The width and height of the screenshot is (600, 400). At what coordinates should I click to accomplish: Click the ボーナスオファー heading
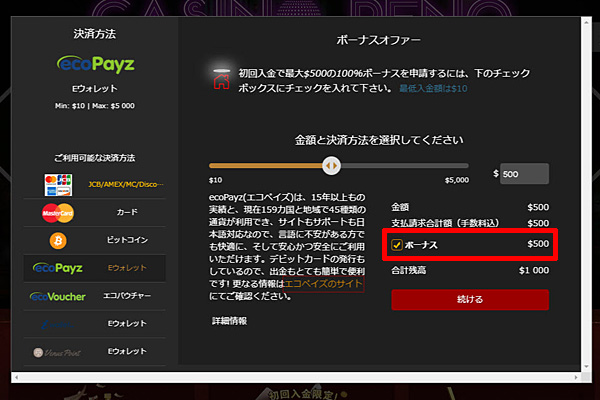click(378, 40)
